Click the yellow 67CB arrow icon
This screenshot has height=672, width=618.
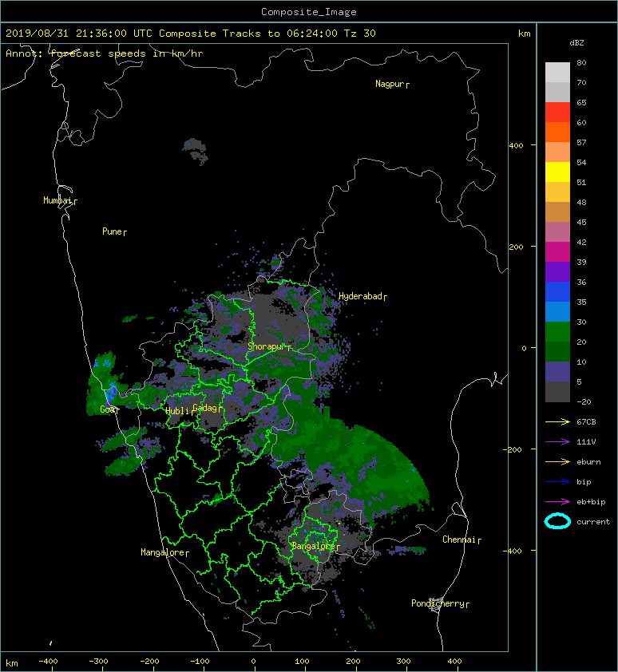coord(557,421)
